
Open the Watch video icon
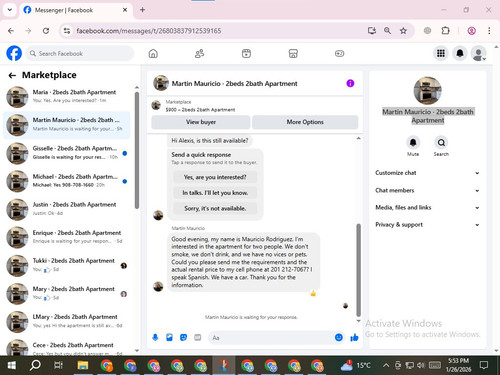coord(246,53)
